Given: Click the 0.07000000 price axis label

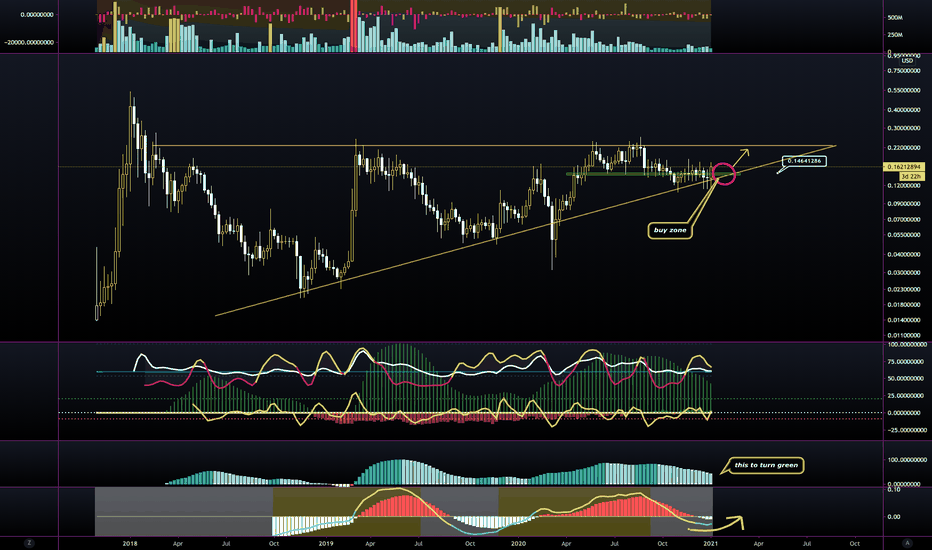Looking at the screenshot, I should click(903, 220).
